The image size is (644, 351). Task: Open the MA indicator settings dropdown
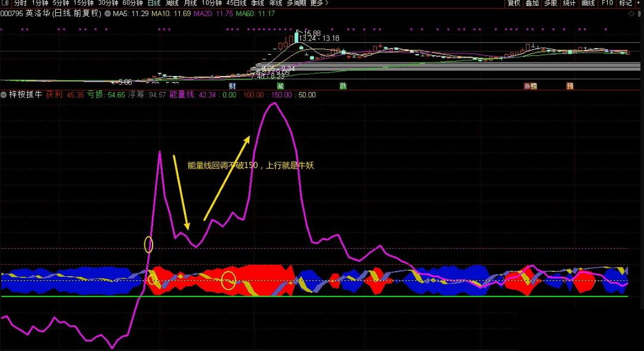[107, 14]
